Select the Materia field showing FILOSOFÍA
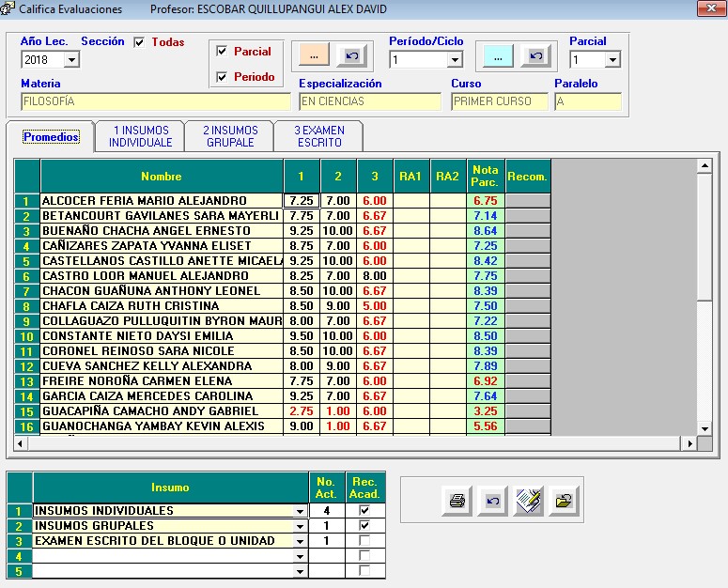The height and width of the screenshot is (588, 728). click(155, 101)
